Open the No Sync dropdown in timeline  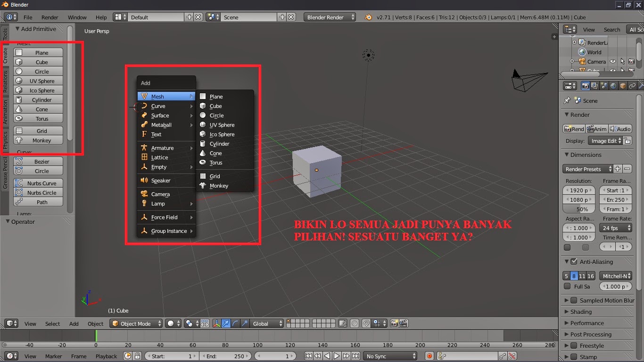(x=390, y=356)
